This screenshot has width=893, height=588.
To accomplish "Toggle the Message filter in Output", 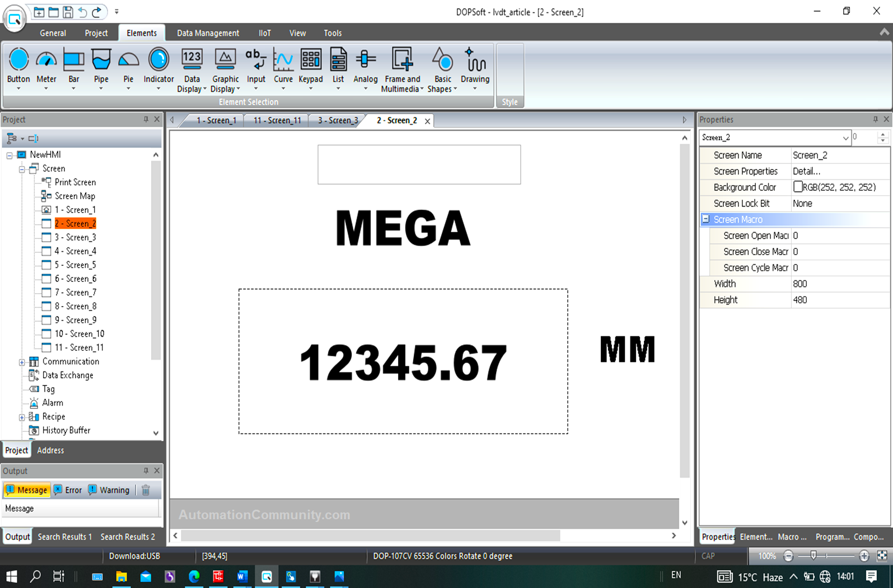I will tap(26, 490).
